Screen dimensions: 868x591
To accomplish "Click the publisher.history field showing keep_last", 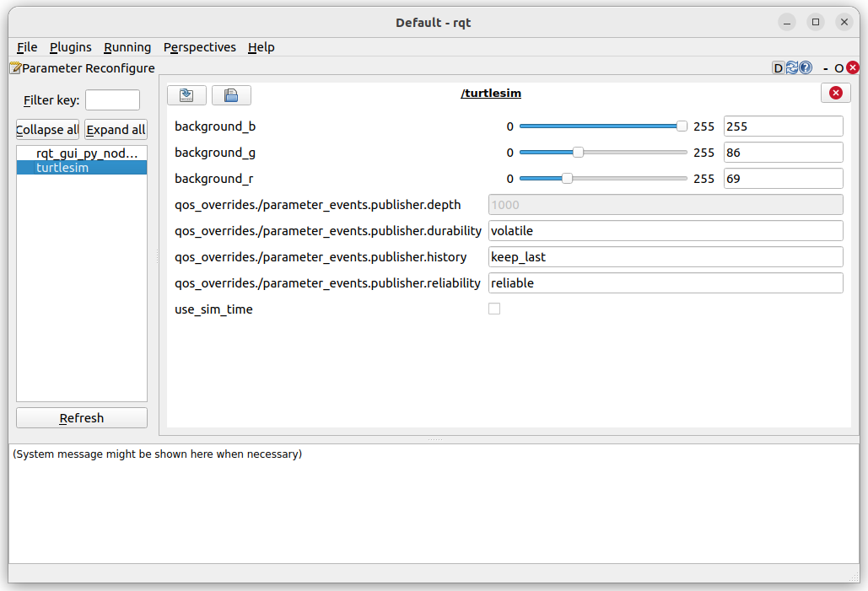I will tap(666, 257).
